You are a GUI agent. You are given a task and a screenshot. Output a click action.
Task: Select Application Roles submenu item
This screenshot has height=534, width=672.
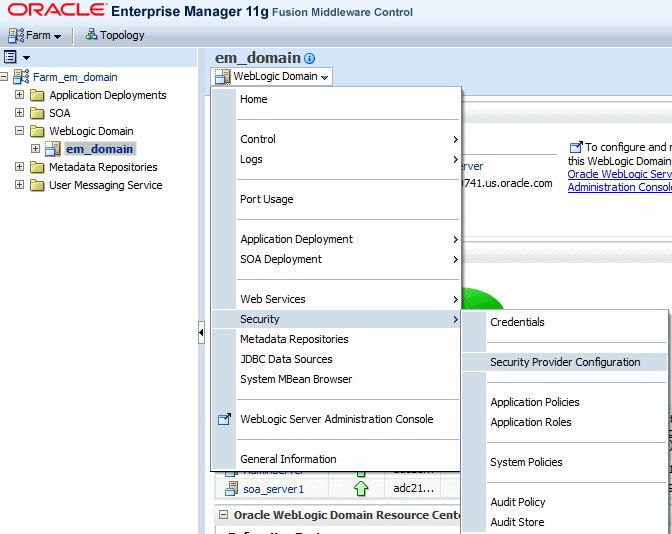click(564, 422)
